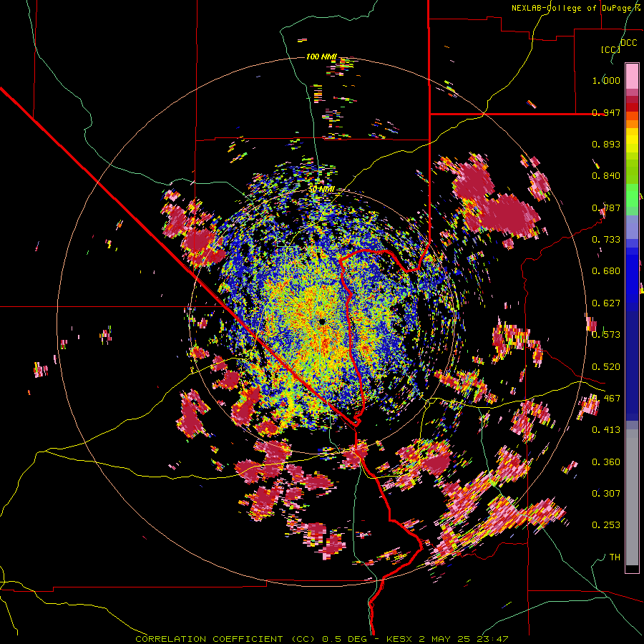Click the 0.413 scale value
Screen dimensions: 644x644
[x=606, y=430]
